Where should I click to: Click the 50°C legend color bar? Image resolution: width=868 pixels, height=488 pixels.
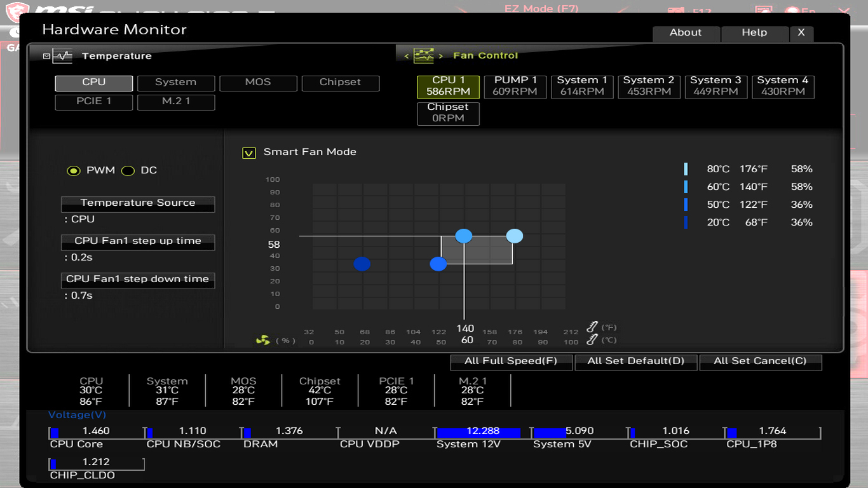click(x=686, y=205)
